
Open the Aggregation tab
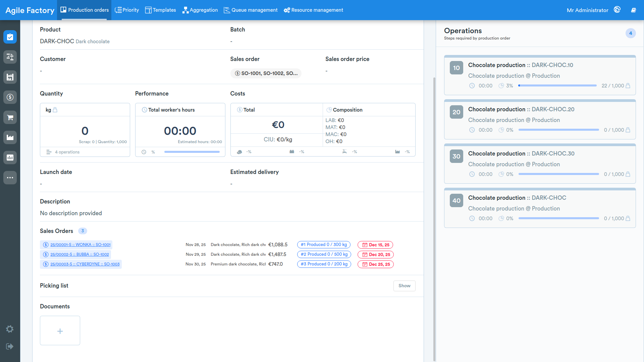(x=200, y=10)
